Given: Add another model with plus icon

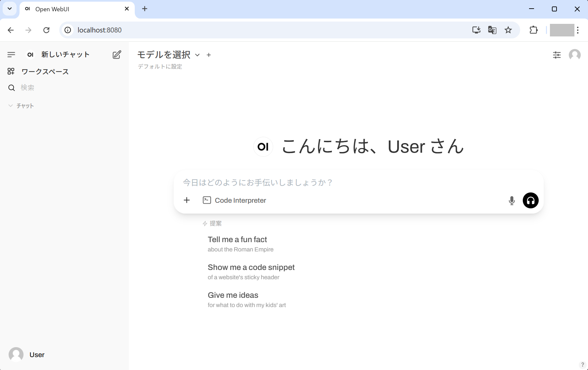Looking at the screenshot, I should pos(209,55).
